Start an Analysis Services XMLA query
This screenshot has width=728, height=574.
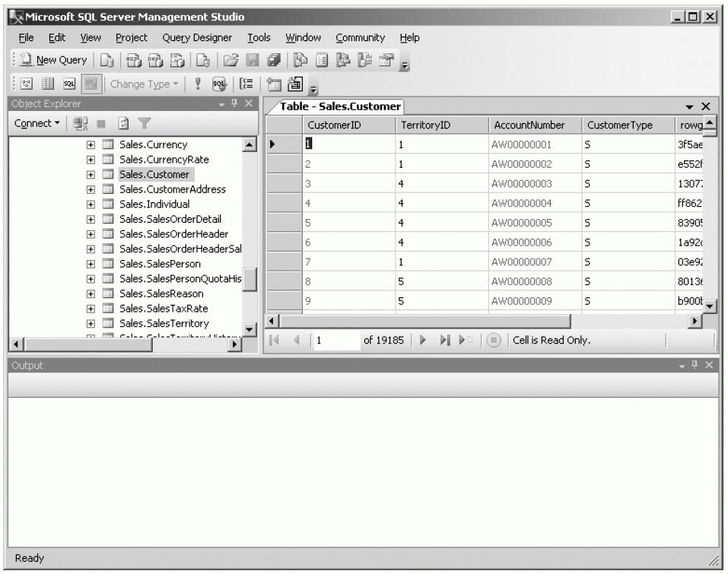pos(177,60)
